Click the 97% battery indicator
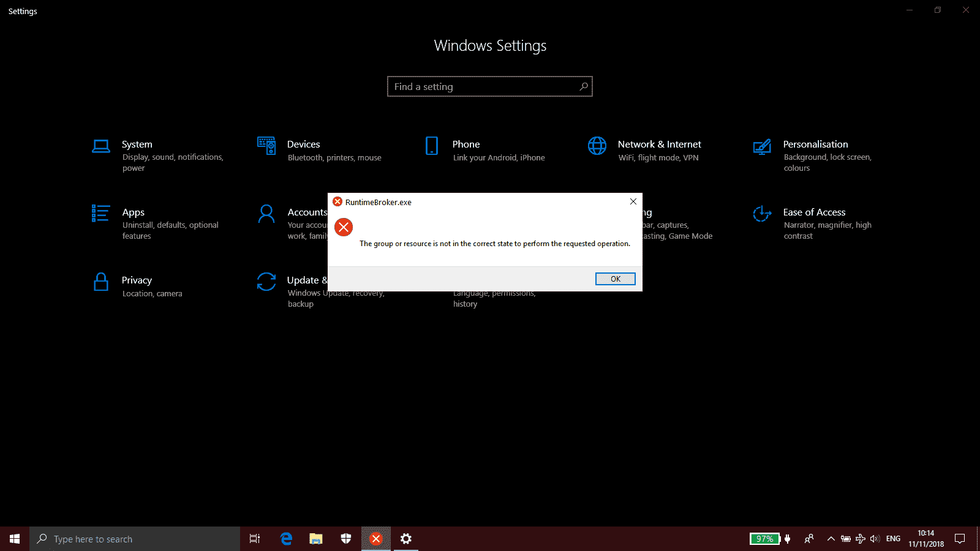The width and height of the screenshot is (980, 551). (765, 539)
